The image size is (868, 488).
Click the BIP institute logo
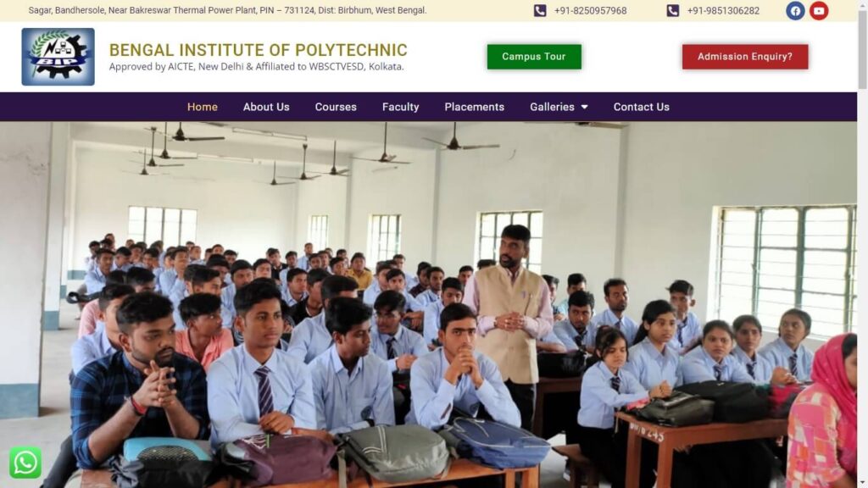tap(58, 57)
